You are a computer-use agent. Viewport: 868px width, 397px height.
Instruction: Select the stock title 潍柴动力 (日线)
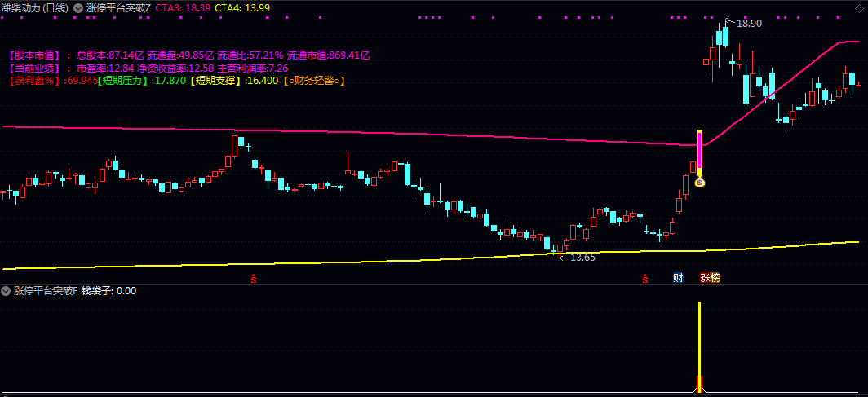point(35,7)
